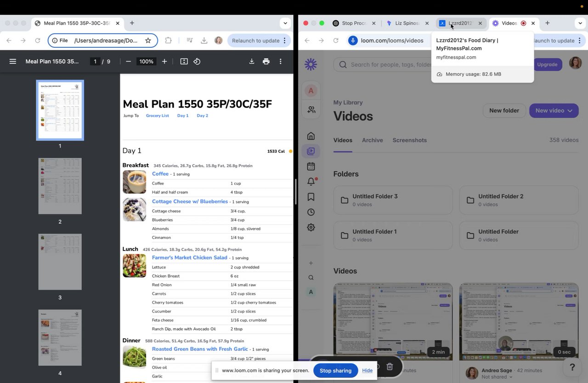
Task: Open Loom Home from the sidebar
Action: (x=311, y=136)
